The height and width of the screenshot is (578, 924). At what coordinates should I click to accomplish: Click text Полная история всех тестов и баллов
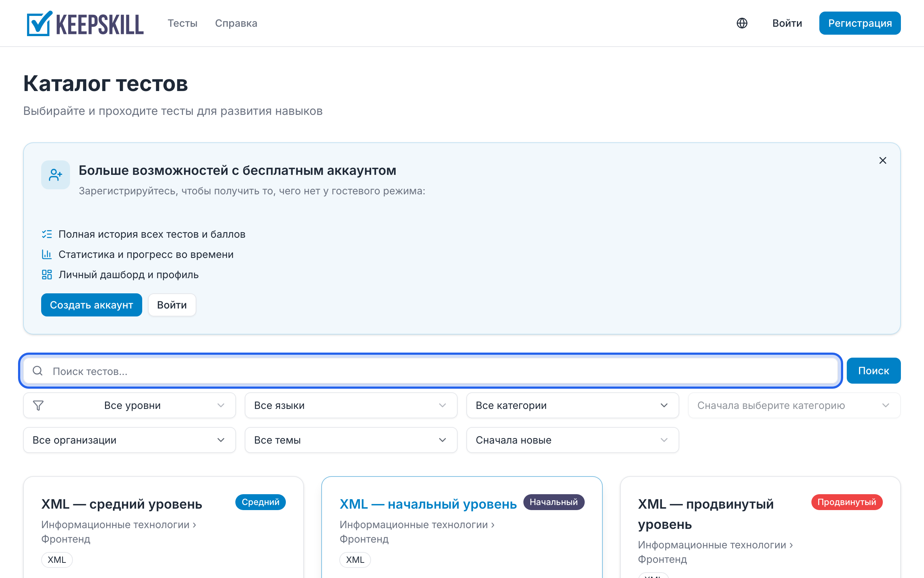tap(152, 234)
